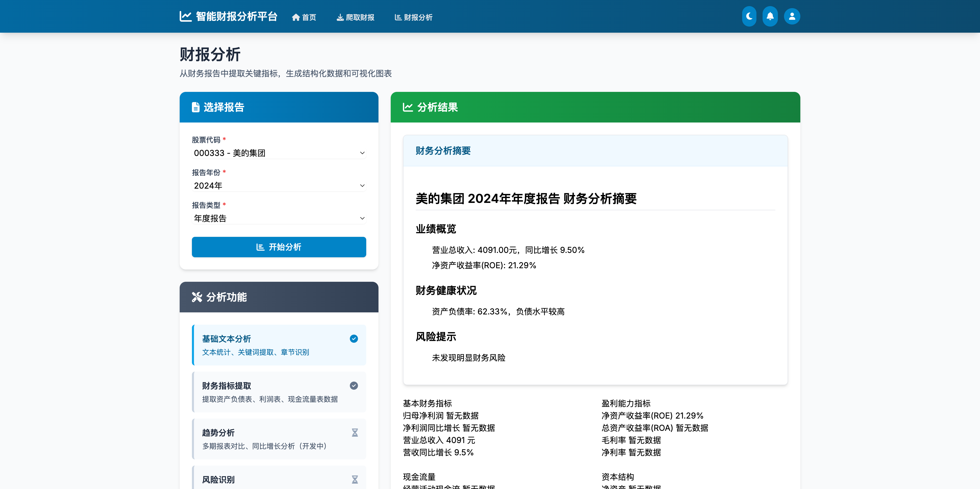Select 基础文本分析 function card
This screenshot has height=489, width=980.
(x=279, y=345)
